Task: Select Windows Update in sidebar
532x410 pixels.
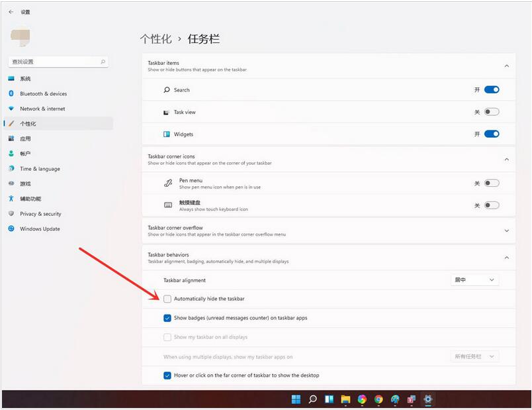Action: [58, 229]
